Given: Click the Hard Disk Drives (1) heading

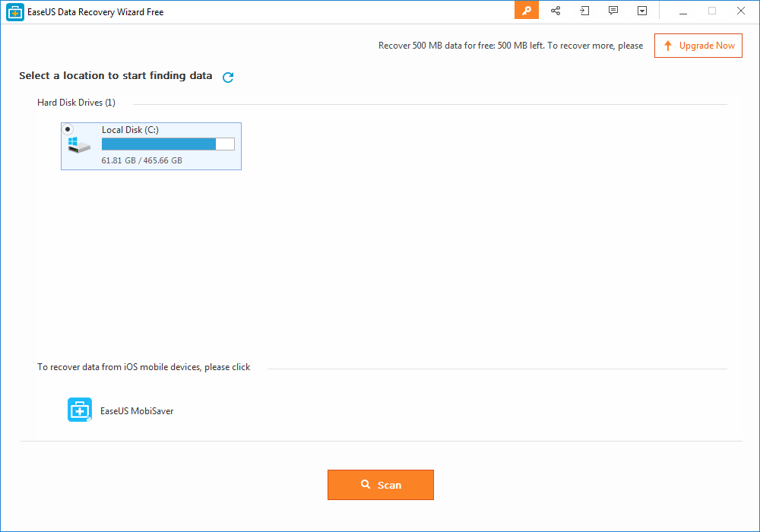Looking at the screenshot, I should (x=76, y=103).
